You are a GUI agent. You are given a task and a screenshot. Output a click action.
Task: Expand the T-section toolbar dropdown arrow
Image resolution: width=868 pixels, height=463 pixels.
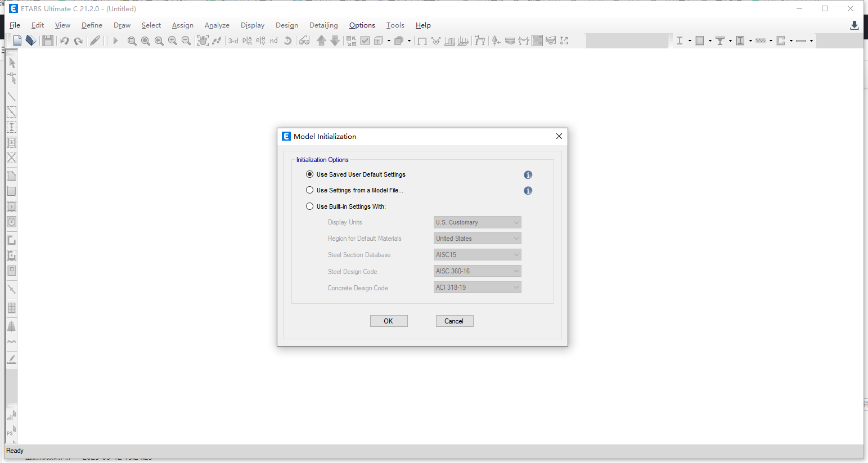tap(730, 41)
